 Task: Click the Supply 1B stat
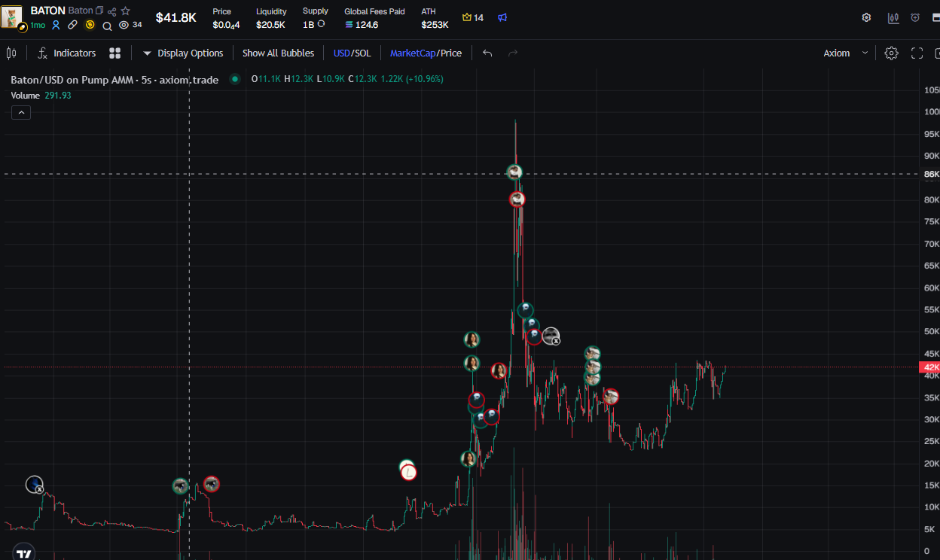pos(315,18)
